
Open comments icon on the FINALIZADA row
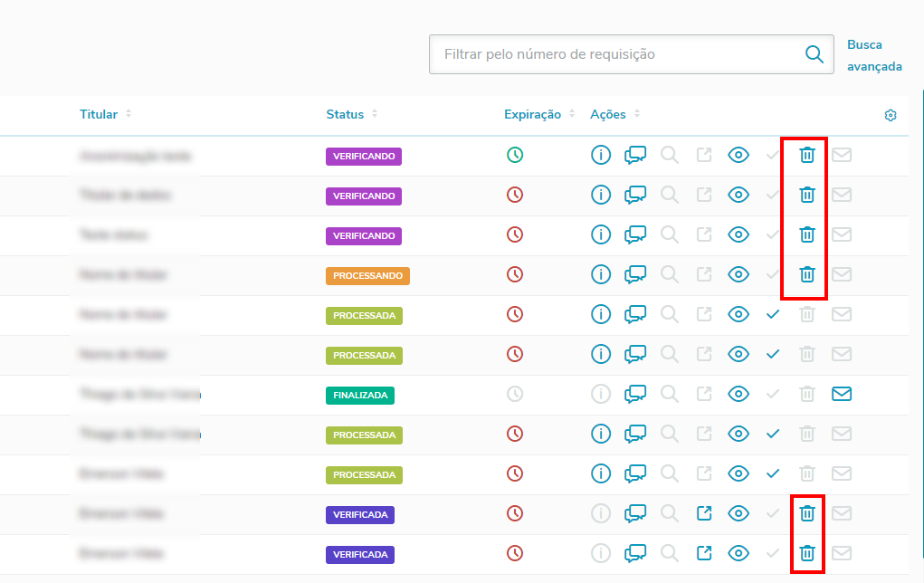pyautogui.click(x=634, y=394)
